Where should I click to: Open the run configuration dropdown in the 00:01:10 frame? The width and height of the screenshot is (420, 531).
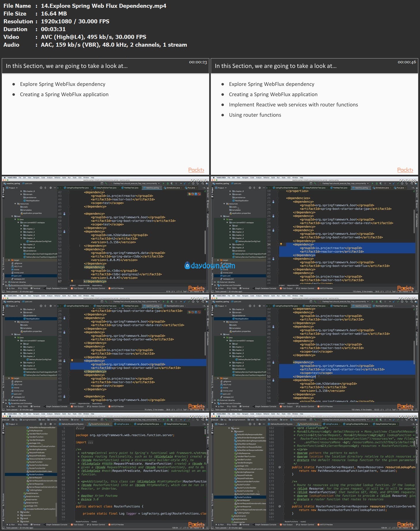[x=136, y=184]
